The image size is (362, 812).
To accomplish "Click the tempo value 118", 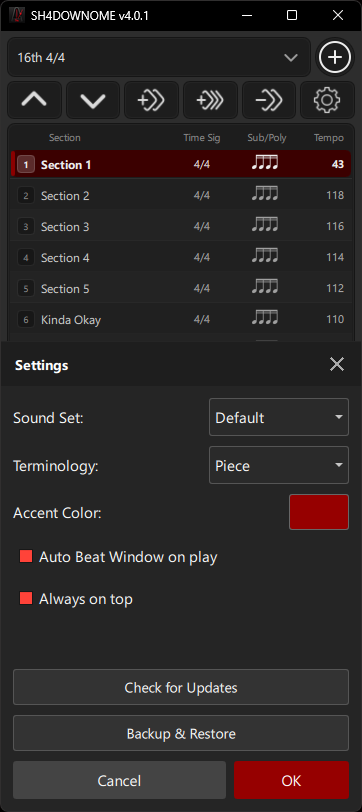I will click(335, 195).
